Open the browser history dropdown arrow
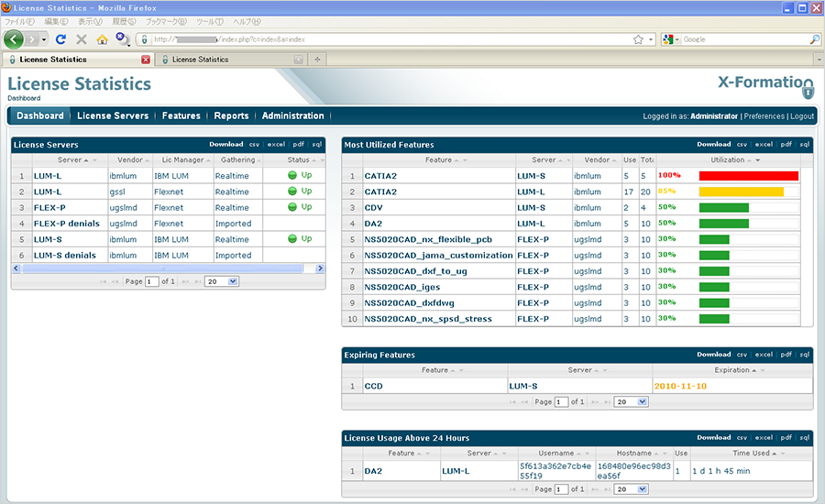This screenshot has height=504, width=825. (x=44, y=39)
